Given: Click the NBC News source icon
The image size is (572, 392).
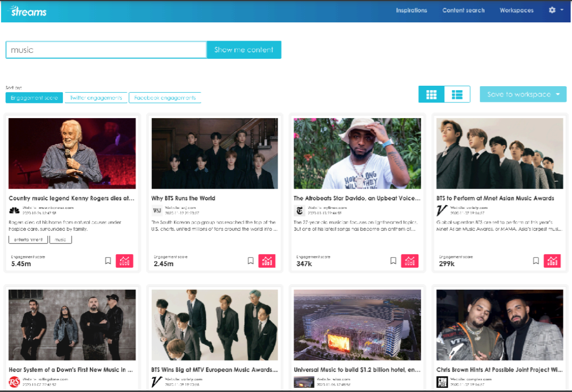Looking at the screenshot, I should [x=14, y=210].
